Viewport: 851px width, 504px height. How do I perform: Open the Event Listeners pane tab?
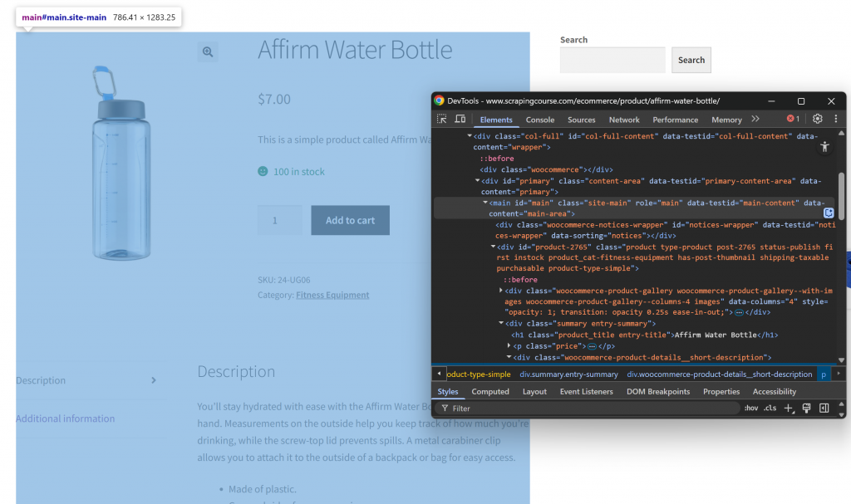click(586, 392)
